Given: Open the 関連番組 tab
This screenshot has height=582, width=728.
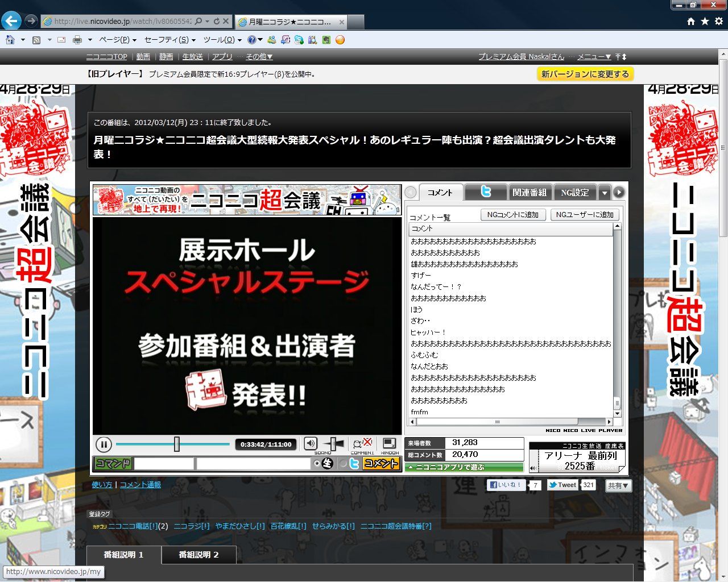Looking at the screenshot, I should coord(530,193).
